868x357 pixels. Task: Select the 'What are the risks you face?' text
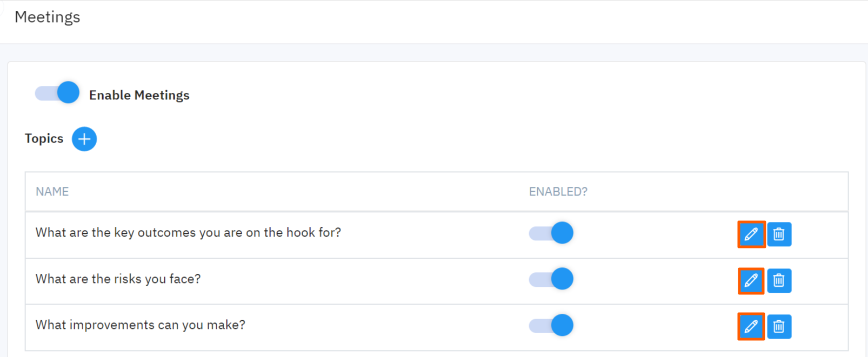click(x=118, y=279)
